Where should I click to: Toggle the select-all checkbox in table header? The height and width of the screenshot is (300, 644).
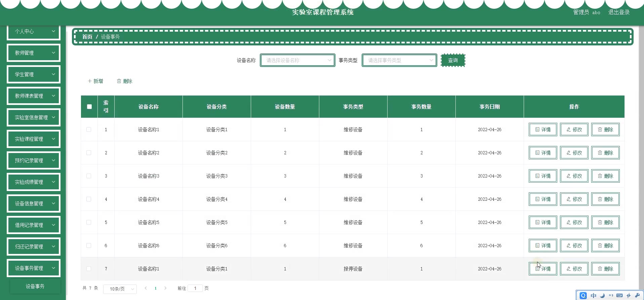pyautogui.click(x=89, y=107)
